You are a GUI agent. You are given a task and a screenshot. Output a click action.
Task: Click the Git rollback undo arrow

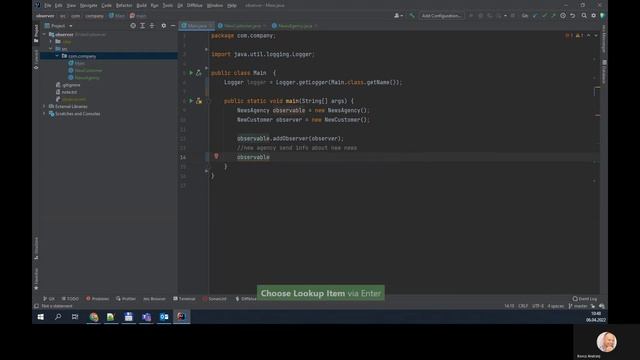pyautogui.click(x=573, y=16)
